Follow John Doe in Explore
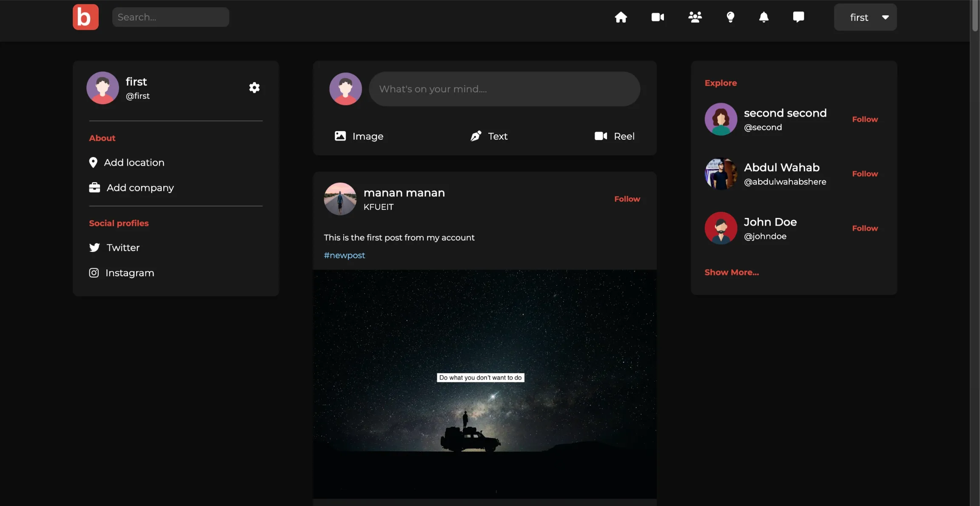980x506 pixels. [865, 229]
